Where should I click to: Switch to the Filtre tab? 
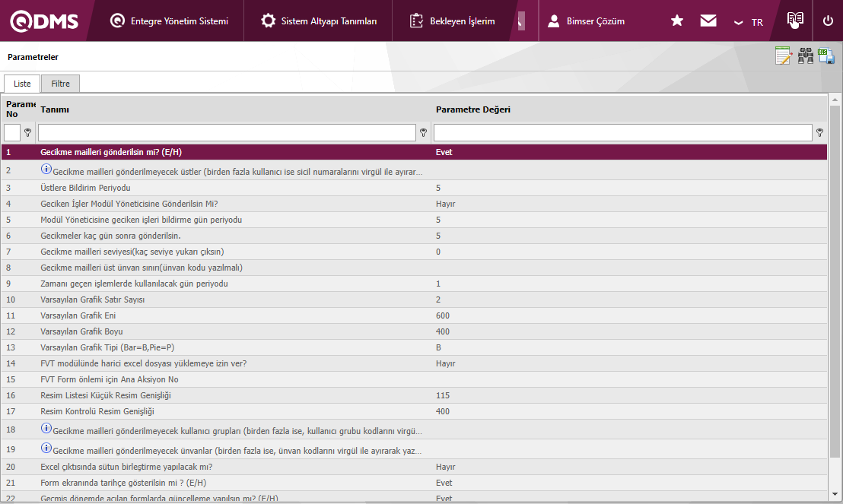(x=60, y=84)
